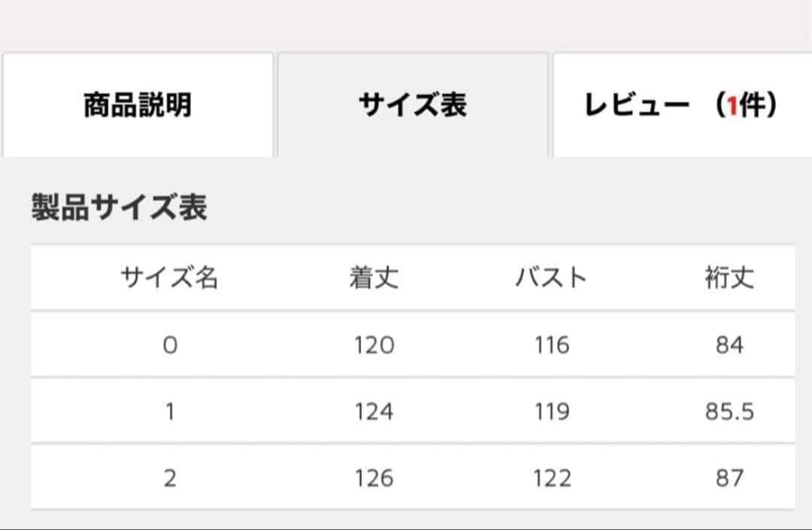
Task: Click the 着丈 value 124
Action: [x=374, y=411]
